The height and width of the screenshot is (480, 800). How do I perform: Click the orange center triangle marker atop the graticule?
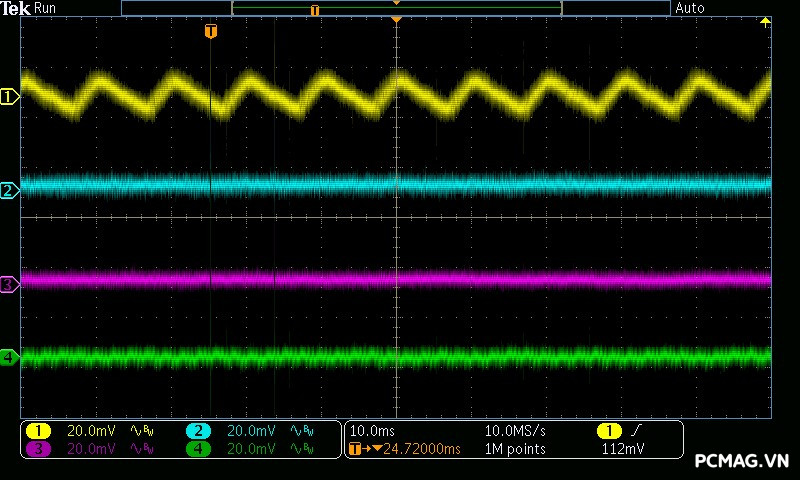pos(397,20)
